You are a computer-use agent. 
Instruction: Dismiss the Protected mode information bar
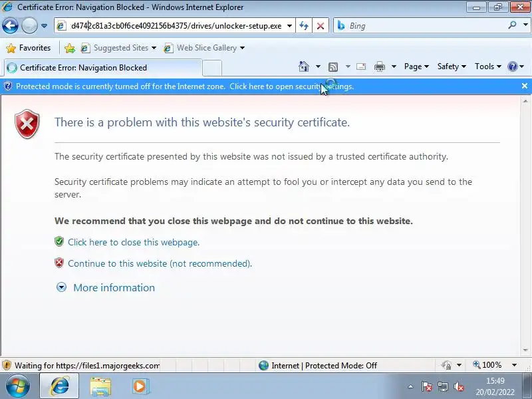coord(525,86)
